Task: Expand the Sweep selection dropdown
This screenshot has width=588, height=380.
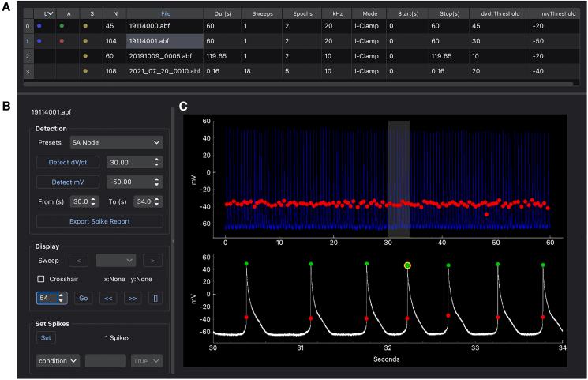Action: 114,259
